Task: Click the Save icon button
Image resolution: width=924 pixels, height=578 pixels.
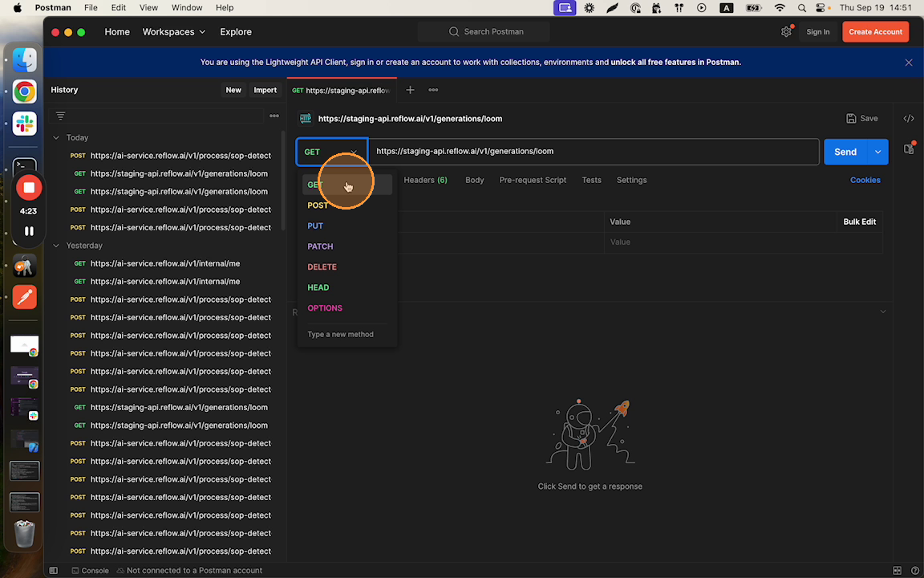Action: point(861,119)
